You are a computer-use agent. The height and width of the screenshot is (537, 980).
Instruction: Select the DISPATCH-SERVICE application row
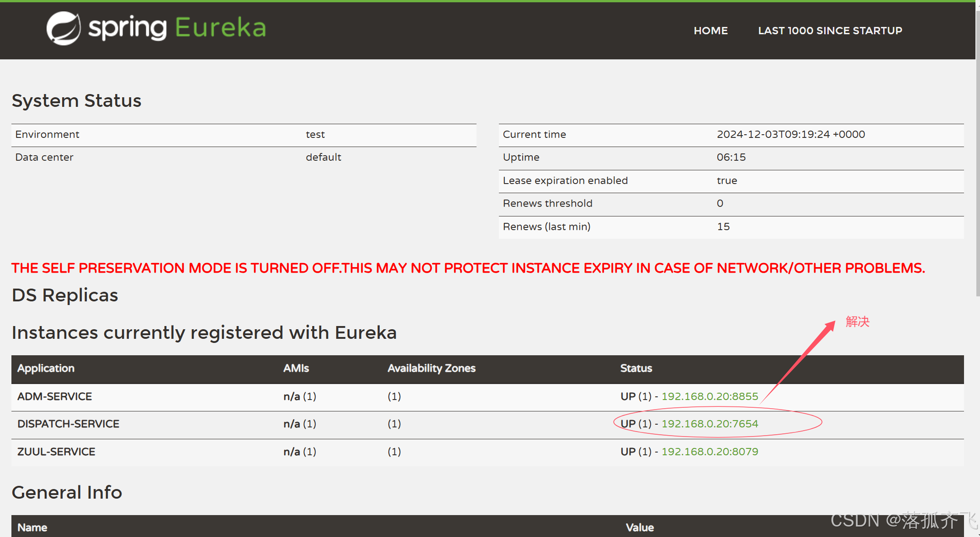click(68, 424)
